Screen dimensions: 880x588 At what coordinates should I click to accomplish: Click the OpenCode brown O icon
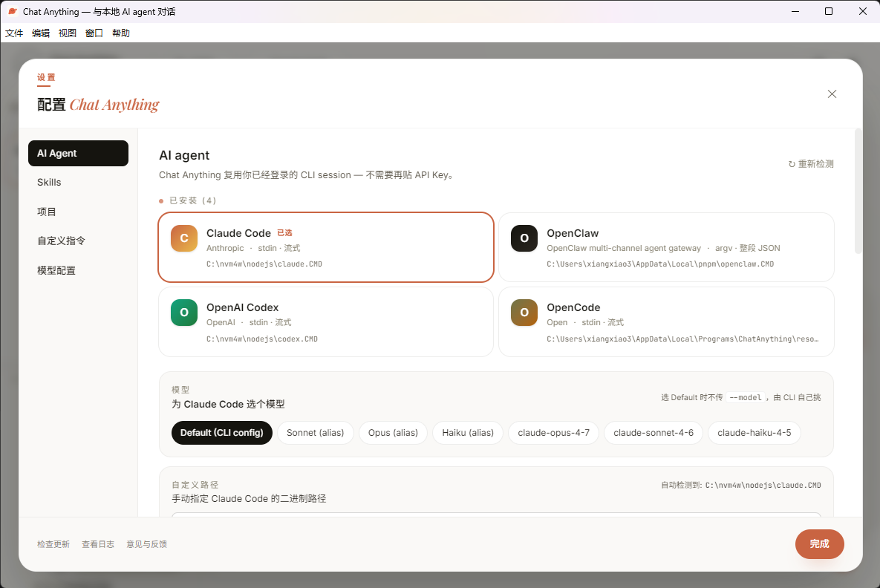pos(524,313)
